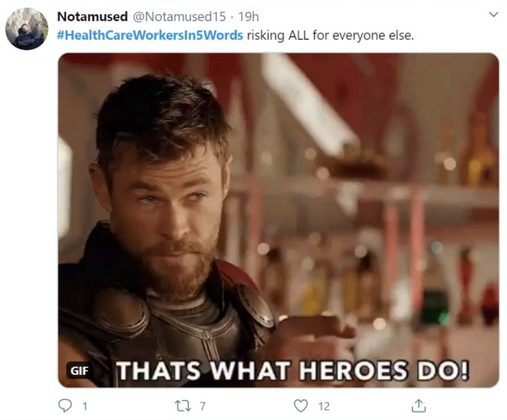Click the reply speech bubble icon
Image resolution: width=507 pixels, height=420 pixels.
tap(65, 405)
